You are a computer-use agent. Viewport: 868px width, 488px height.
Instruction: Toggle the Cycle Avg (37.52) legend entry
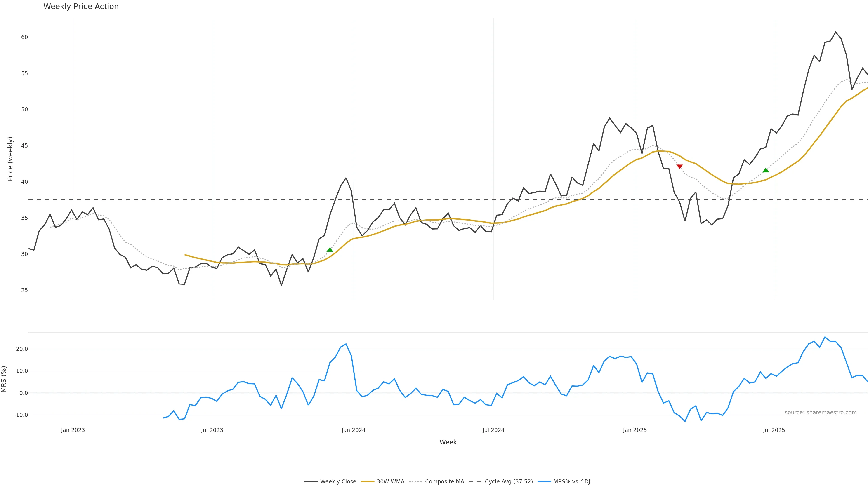tap(508, 482)
